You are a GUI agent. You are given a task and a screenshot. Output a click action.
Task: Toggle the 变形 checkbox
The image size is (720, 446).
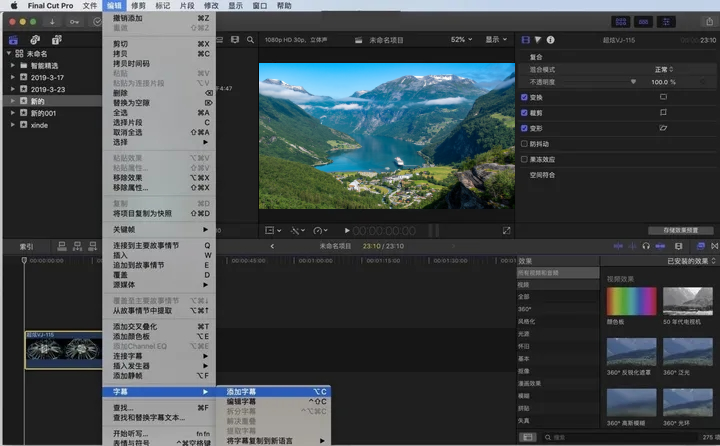pos(524,128)
